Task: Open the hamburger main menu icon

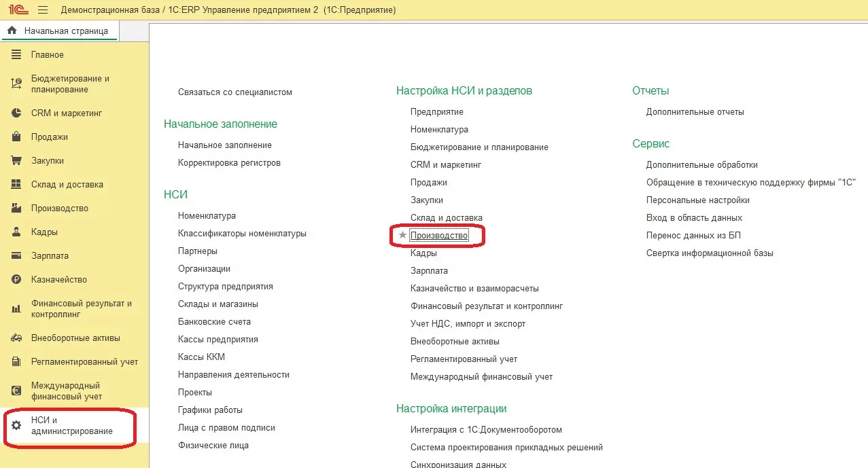Action: (x=43, y=10)
